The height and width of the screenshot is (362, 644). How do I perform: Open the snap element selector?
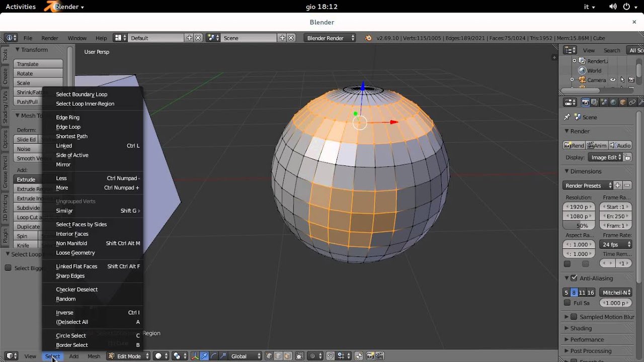pyautogui.click(x=344, y=356)
